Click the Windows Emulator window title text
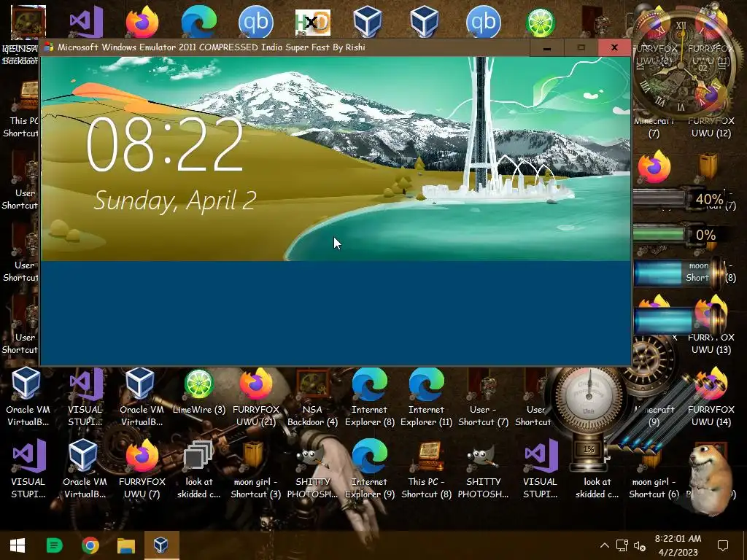 [x=211, y=47]
